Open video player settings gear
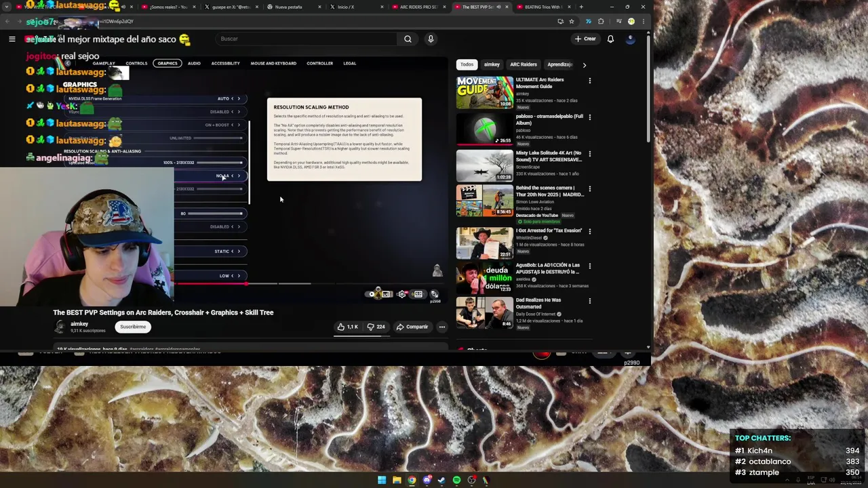This screenshot has height=488, width=868. point(402,294)
